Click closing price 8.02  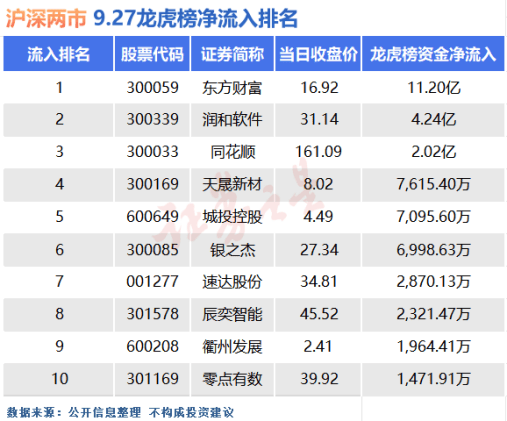(x=318, y=184)
